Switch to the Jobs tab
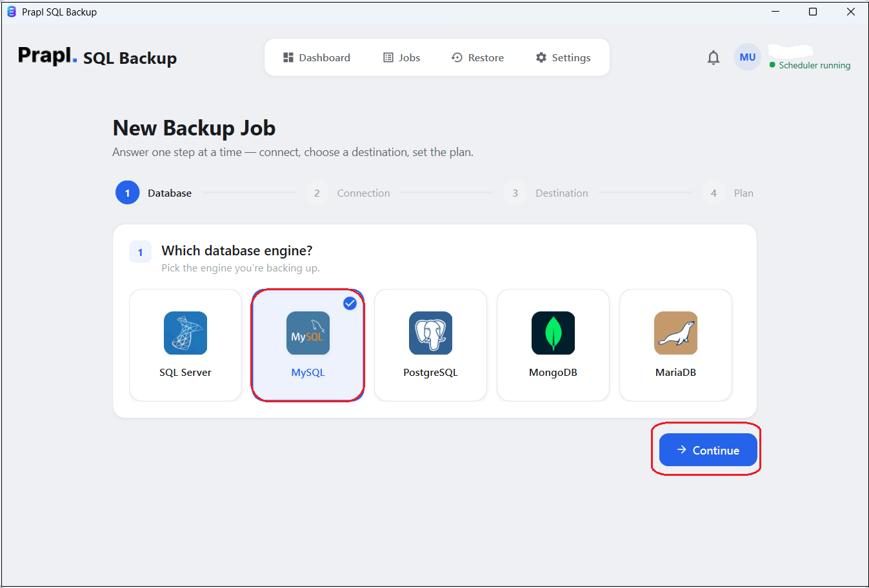This screenshot has width=869, height=588. (x=402, y=57)
